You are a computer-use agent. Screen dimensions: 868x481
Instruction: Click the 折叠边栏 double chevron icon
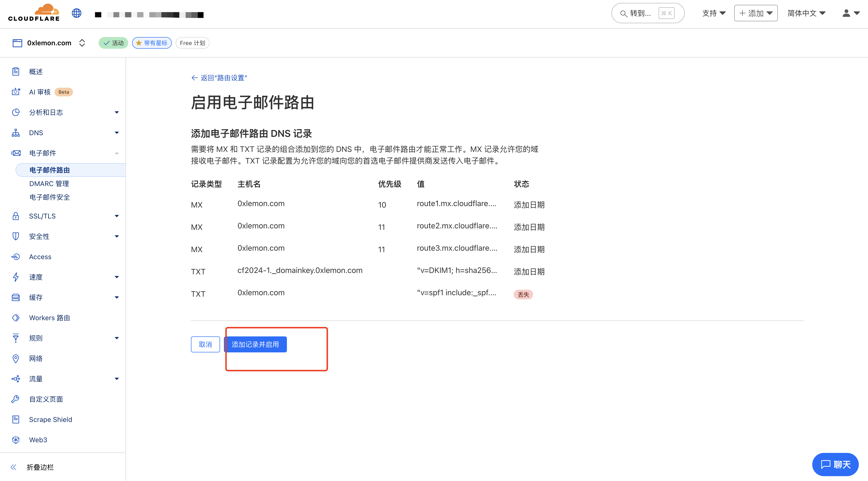pyautogui.click(x=14, y=467)
